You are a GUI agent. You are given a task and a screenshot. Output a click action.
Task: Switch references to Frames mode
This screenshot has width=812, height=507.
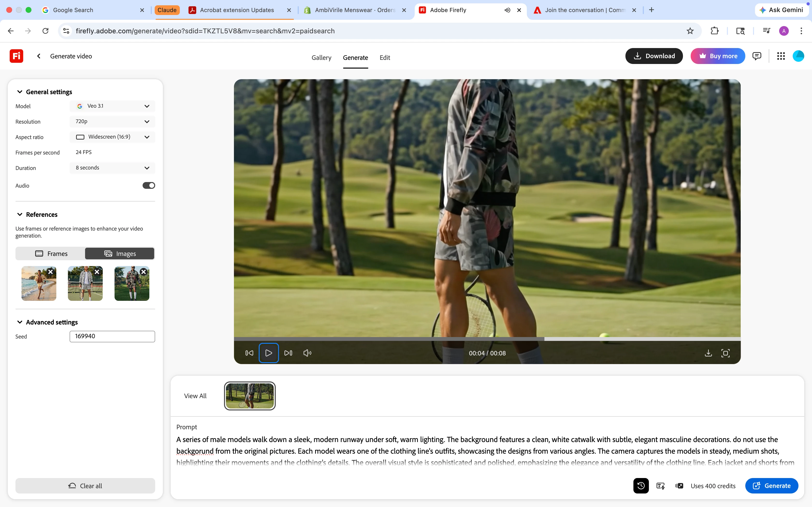coord(51,253)
